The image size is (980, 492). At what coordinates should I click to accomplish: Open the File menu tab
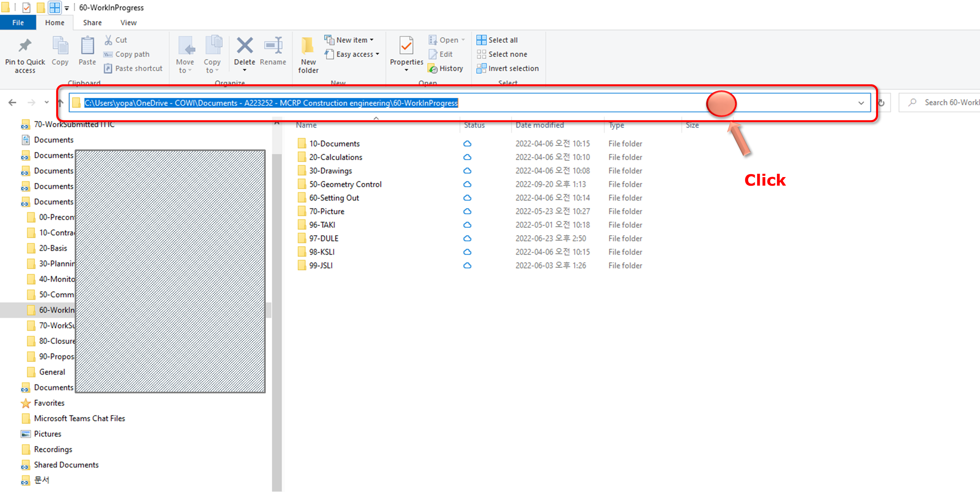[18, 23]
